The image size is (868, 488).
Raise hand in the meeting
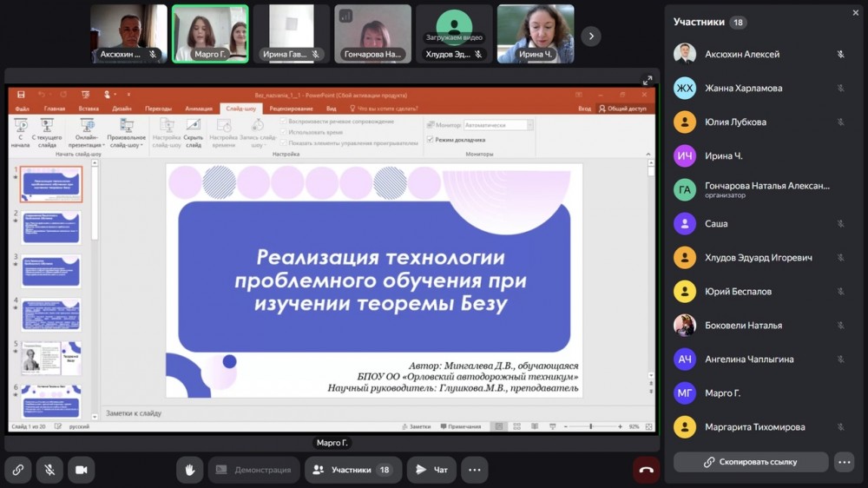189,470
